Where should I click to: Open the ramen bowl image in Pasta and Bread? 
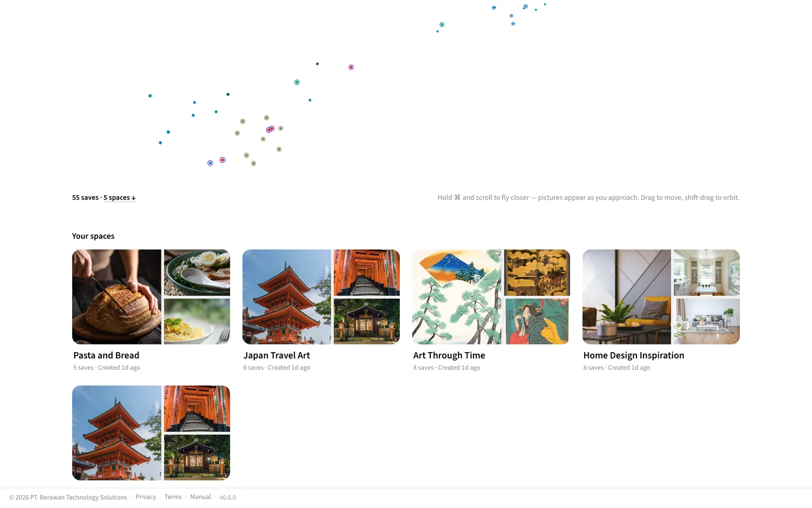tap(197, 272)
